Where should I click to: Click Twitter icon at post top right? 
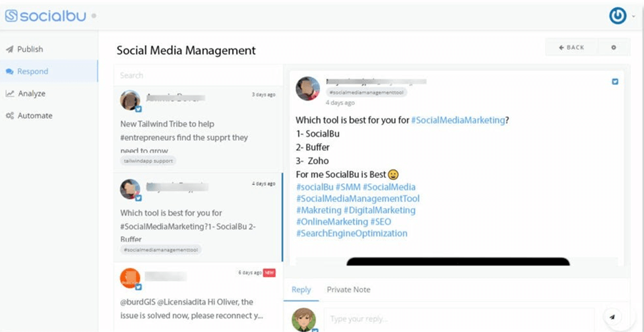click(615, 81)
